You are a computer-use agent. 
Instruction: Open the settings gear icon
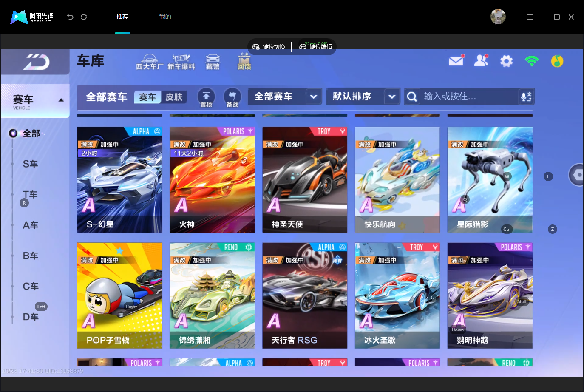tap(506, 61)
